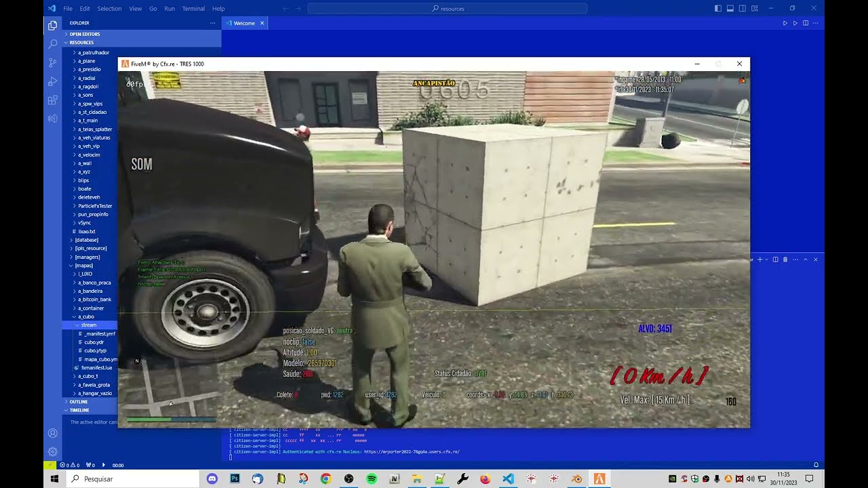Viewport: 868px width, 488px height.
Task: Open Spotify from the taskbar
Action: tap(372, 479)
